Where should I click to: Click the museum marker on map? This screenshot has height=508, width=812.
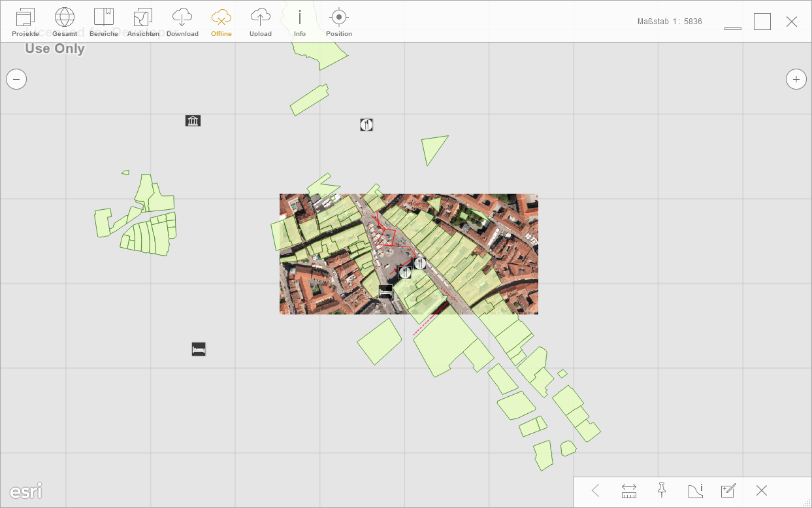pyautogui.click(x=193, y=121)
